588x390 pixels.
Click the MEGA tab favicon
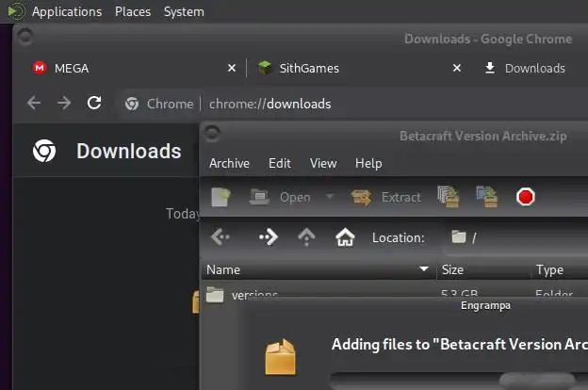pos(40,68)
